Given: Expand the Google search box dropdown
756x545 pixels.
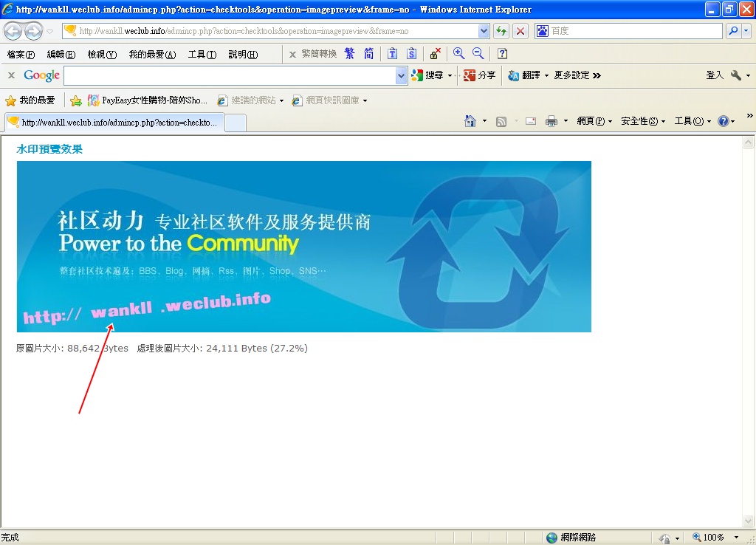Looking at the screenshot, I should (x=401, y=75).
